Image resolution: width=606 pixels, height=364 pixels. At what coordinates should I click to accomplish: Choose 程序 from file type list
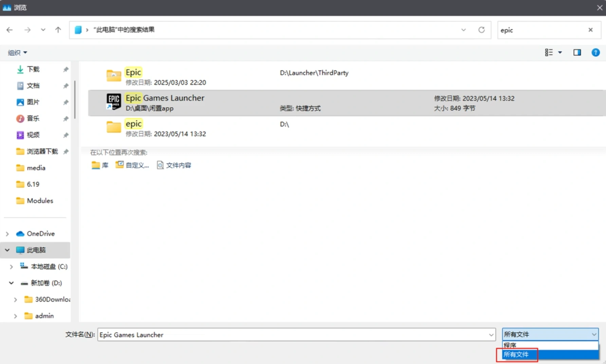[x=550, y=345]
